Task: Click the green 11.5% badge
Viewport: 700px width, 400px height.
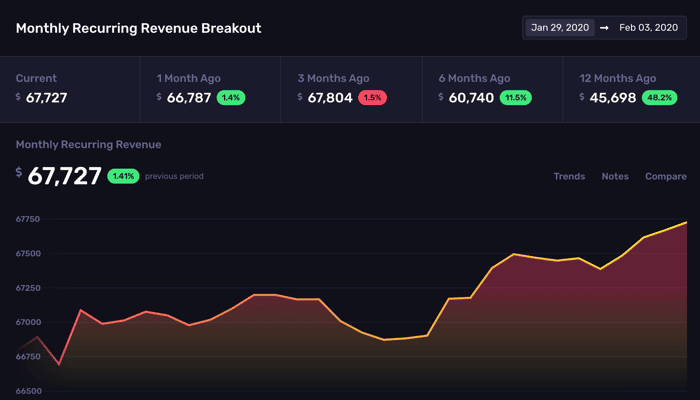Action: tap(516, 97)
